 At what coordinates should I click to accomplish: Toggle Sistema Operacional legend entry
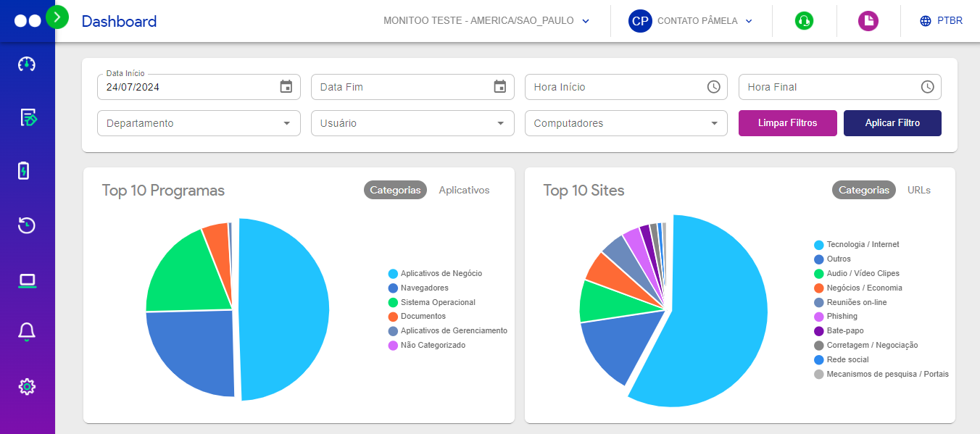tap(438, 302)
